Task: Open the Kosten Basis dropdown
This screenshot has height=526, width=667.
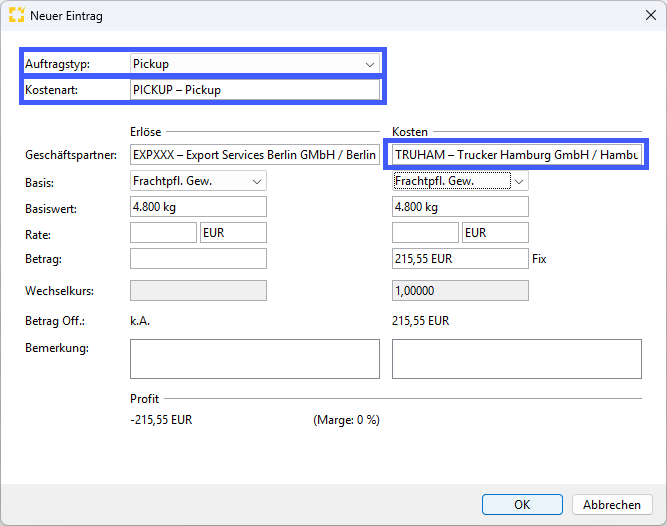Action: tap(460, 181)
